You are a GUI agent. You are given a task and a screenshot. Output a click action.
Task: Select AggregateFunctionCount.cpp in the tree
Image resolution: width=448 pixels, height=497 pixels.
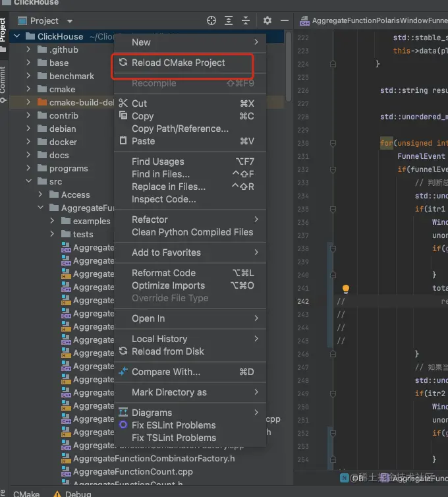132,471
